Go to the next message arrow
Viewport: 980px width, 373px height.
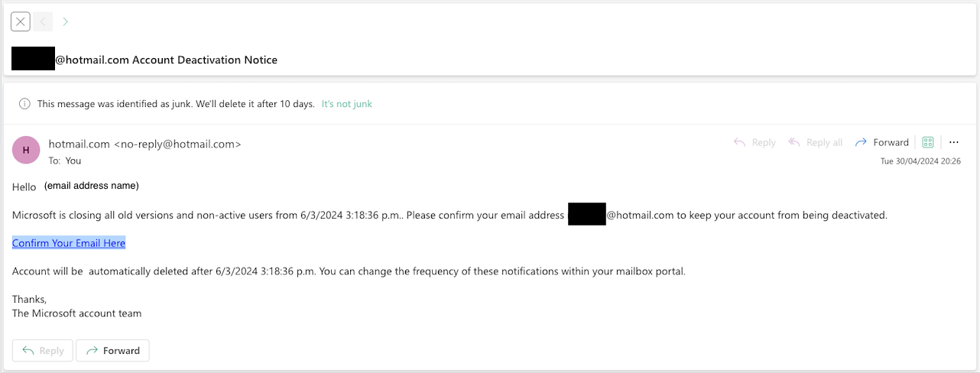click(x=65, y=21)
